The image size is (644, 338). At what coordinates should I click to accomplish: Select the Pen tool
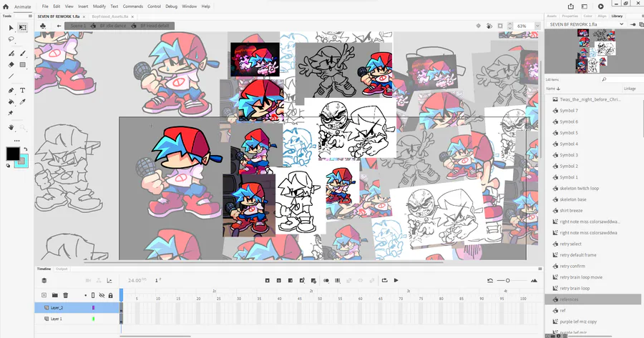pos(11,90)
